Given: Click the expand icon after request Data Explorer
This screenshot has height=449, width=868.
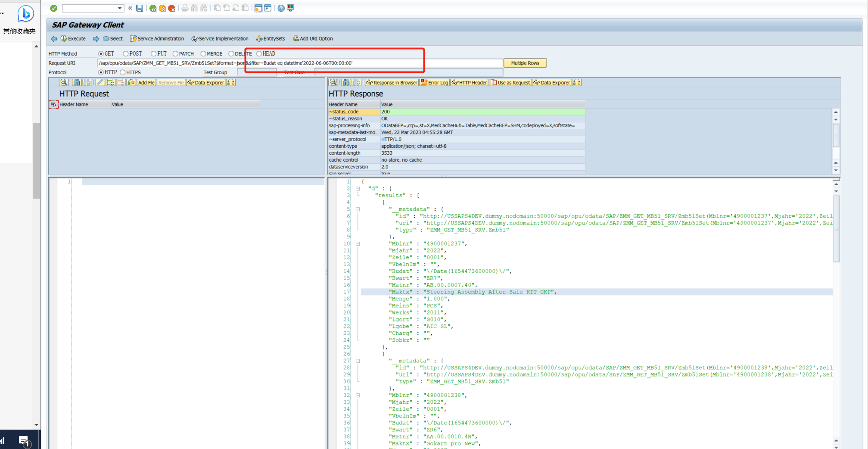Looking at the screenshot, I should pos(231,82).
